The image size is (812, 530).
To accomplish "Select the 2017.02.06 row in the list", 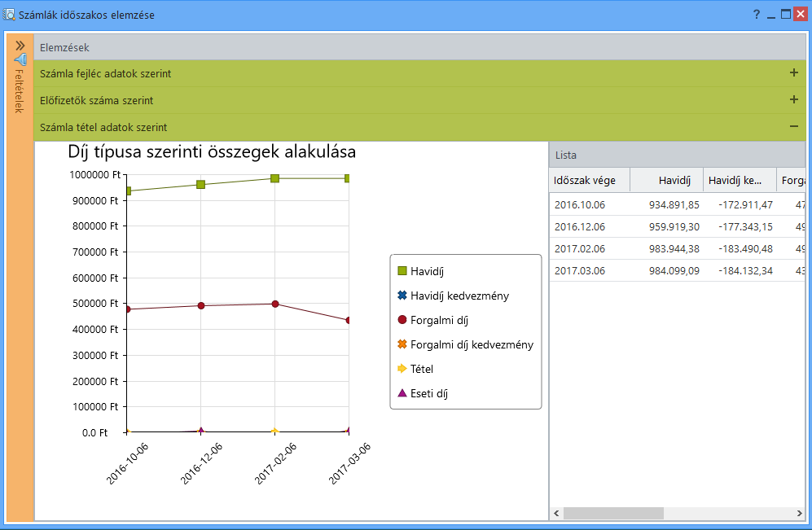I will tap(678, 248).
